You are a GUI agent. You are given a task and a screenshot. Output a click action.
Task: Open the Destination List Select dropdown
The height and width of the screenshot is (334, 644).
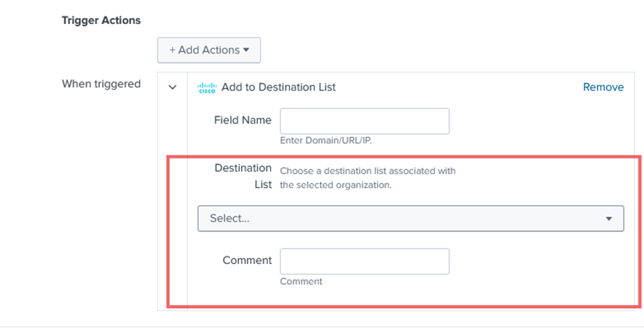point(410,218)
